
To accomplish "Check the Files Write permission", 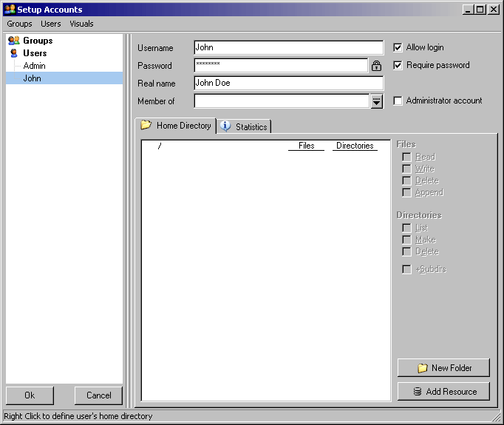I will click(x=406, y=169).
